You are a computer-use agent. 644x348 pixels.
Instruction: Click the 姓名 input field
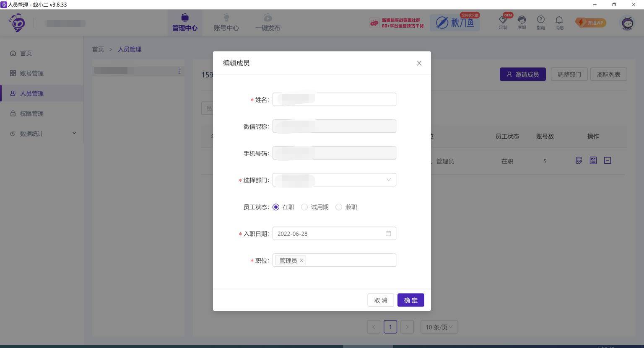(x=334, y=99)
